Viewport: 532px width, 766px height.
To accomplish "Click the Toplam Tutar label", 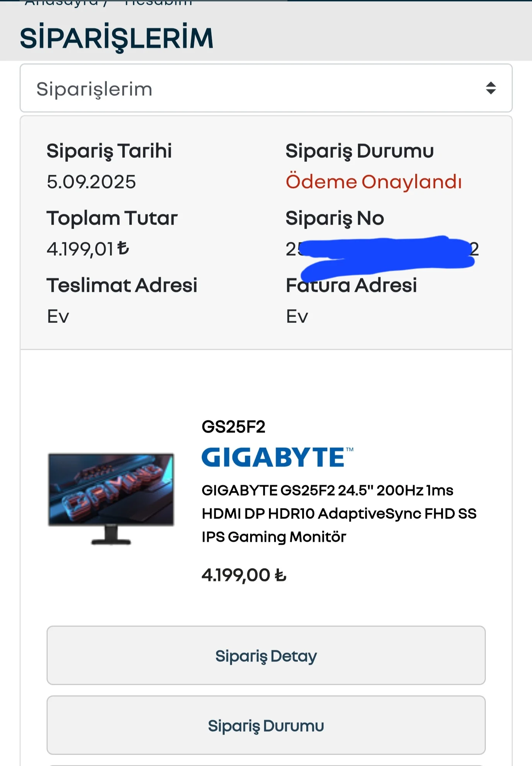I will [x=112, y=218].
